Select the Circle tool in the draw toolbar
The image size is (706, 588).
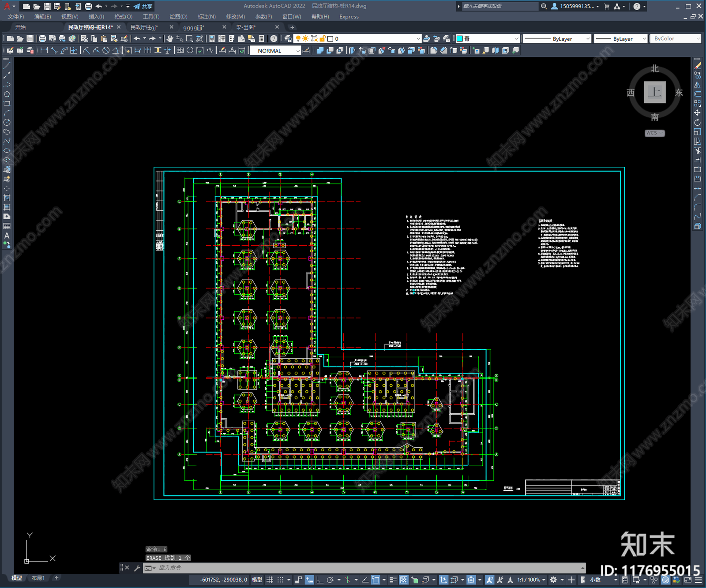click(7, 122)
